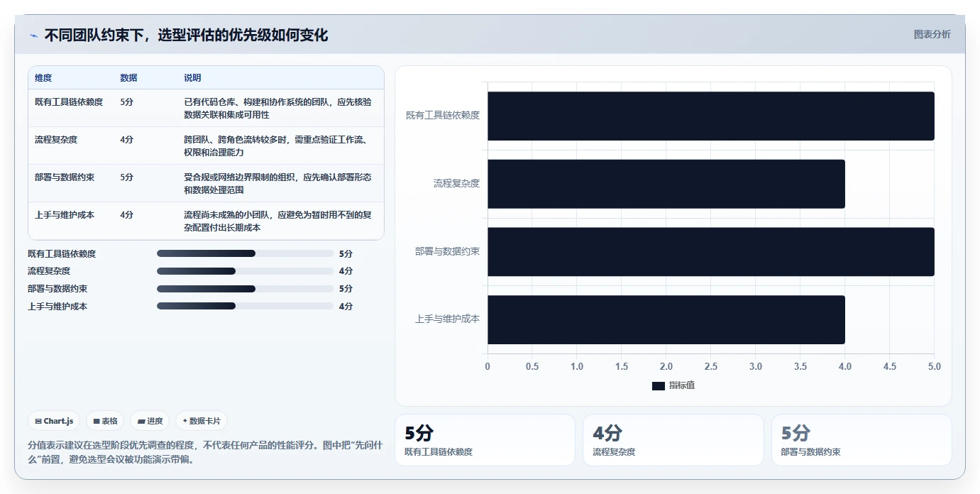Click the 上手与维护成本 progress bar
The image size is (980, 494).
245,307
